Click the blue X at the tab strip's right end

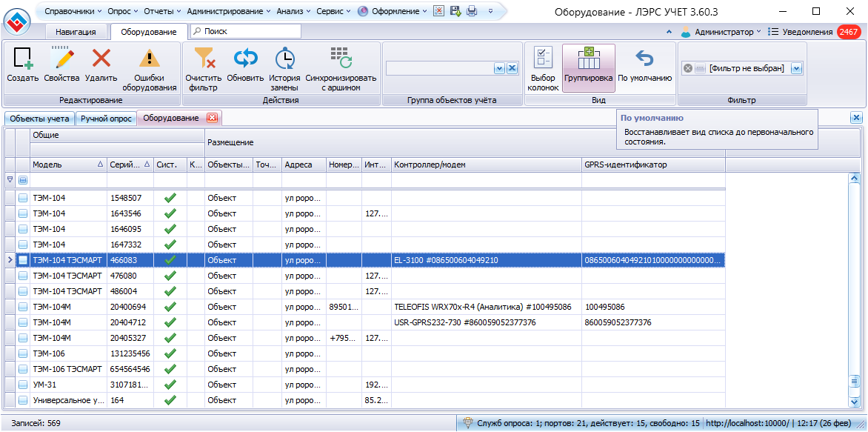[x=856, y=117]
